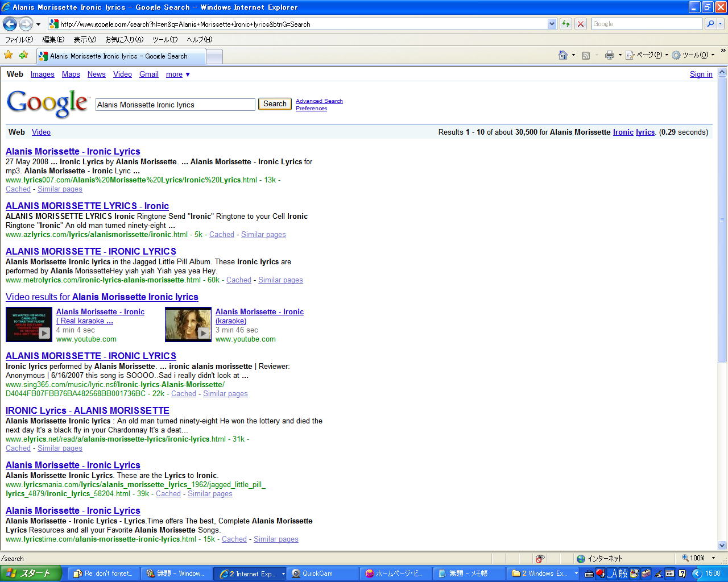Expand the address bar URL dropdown
This screenshot has height=582, width=728.
click(x=552, y=24)
